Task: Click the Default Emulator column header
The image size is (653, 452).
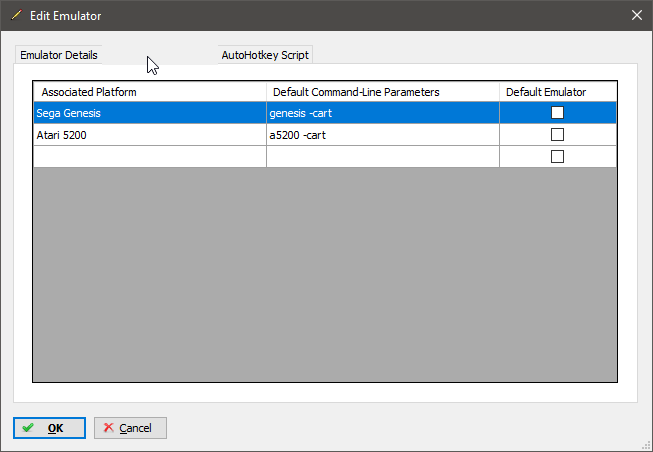Action: coord(558,92)
